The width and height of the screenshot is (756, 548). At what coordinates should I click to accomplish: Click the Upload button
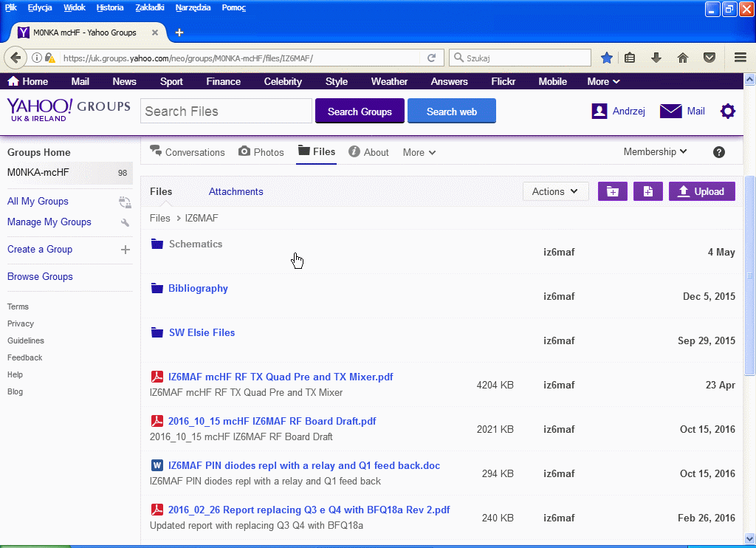click(701, 191)
